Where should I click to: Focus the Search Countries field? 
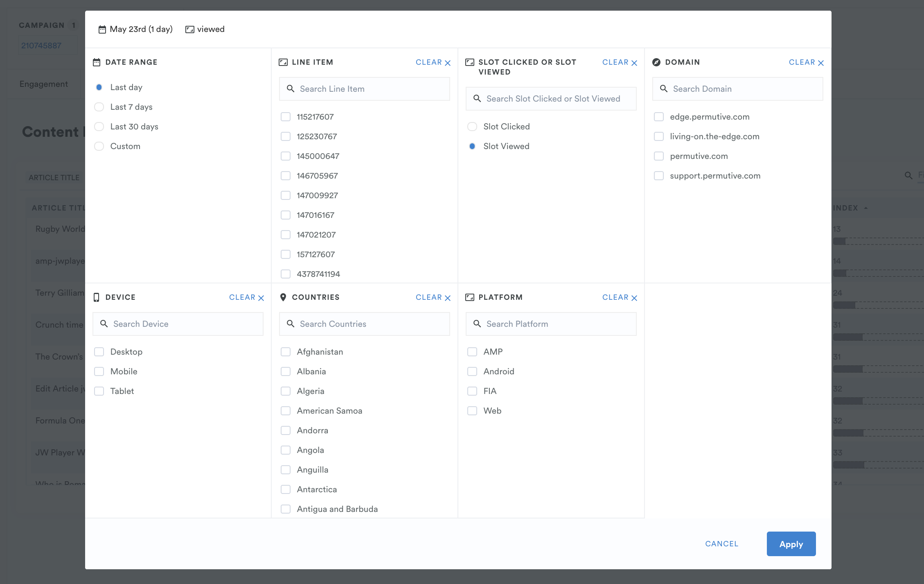tap(364, 324)
